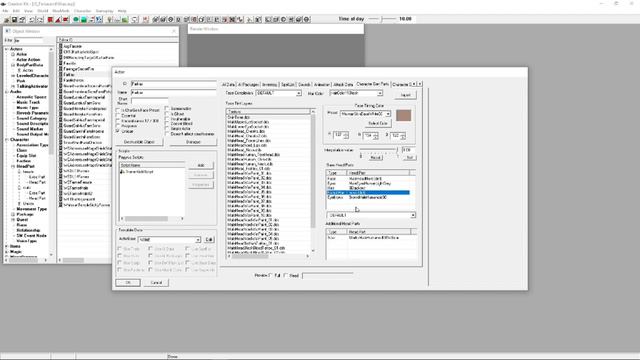Click the red (R) value stepper
The image size is (640, 360).
pos(346,135)
